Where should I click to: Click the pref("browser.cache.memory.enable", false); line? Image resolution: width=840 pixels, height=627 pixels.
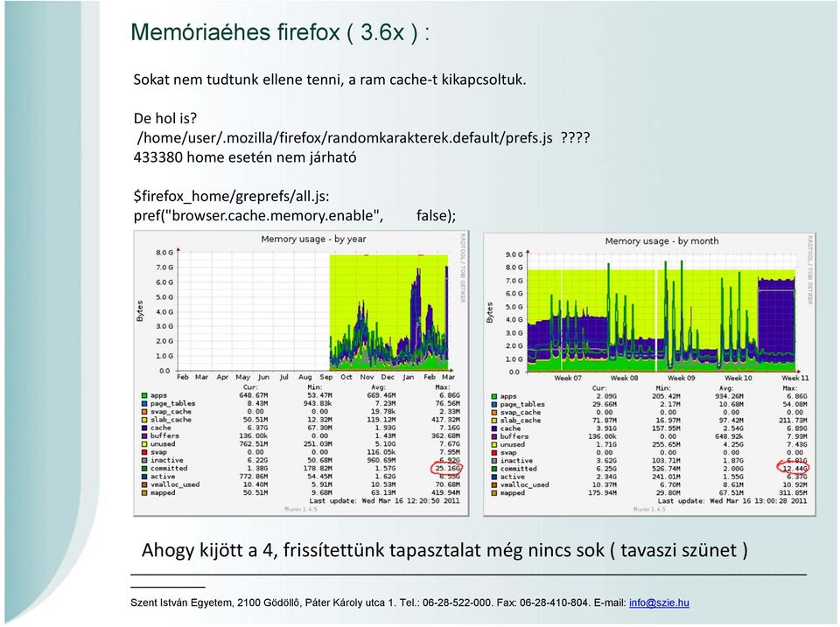295,216
